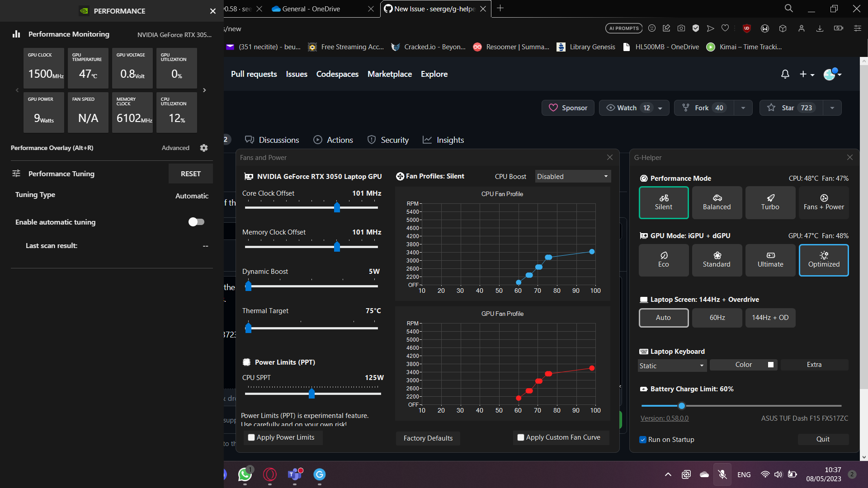
Task: Pick keyboard Color white swatch
Action: [x=771, y=365]
